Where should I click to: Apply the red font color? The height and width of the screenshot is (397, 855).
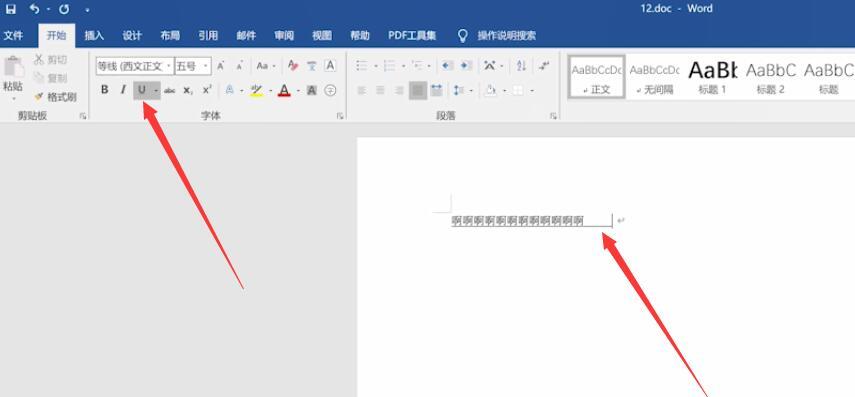coord(284,91)
